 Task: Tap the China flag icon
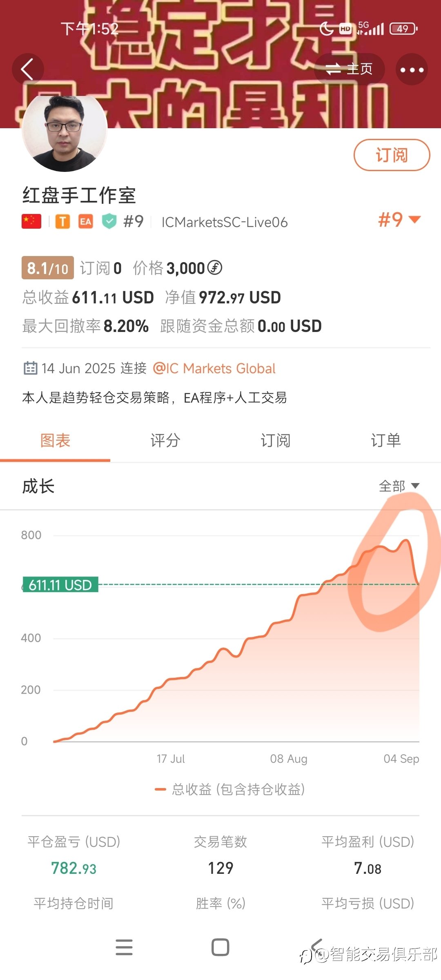tap(31, 221)
